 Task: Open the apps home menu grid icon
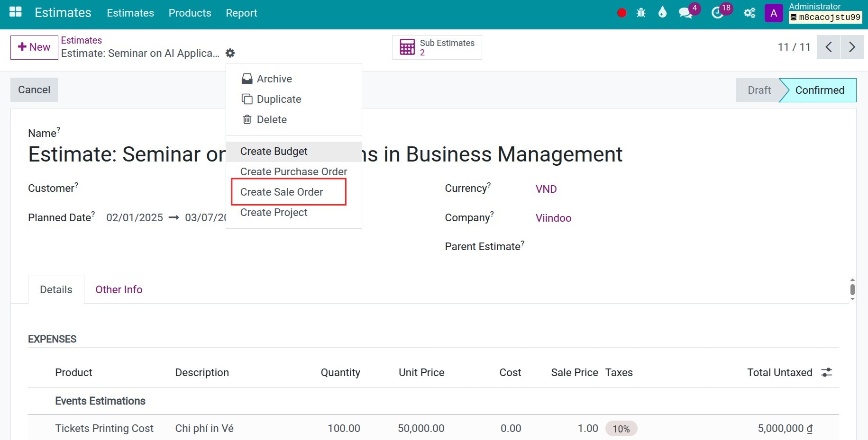pos(16,12)
